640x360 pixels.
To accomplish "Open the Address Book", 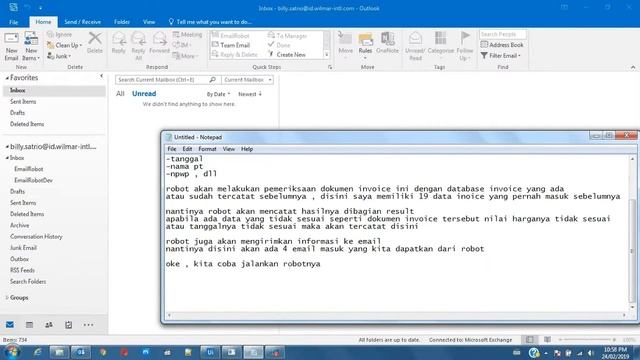I will (502, 45).
